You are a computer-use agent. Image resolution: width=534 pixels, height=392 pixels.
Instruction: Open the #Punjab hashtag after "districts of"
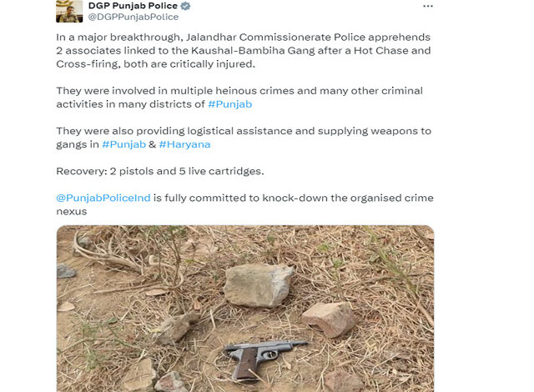tap(230, 104)
